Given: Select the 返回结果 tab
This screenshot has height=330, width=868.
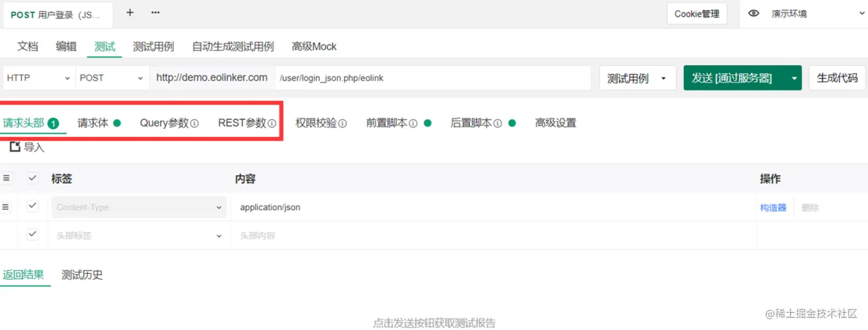Looking at the screenshot, I should coord(24,274).
